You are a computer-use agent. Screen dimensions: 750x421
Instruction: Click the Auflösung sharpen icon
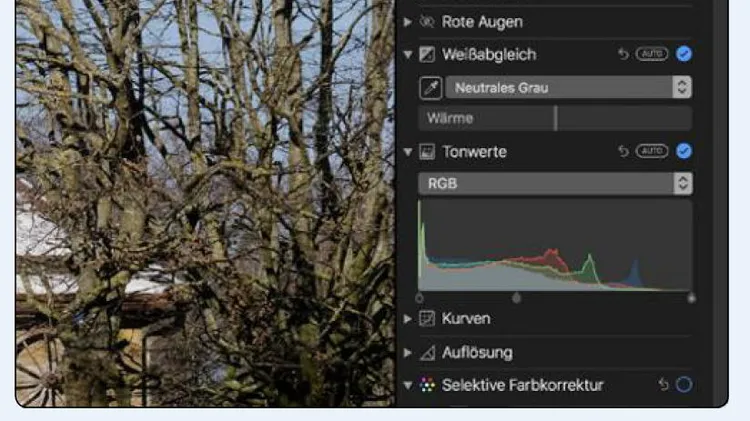tap(427, 353)
